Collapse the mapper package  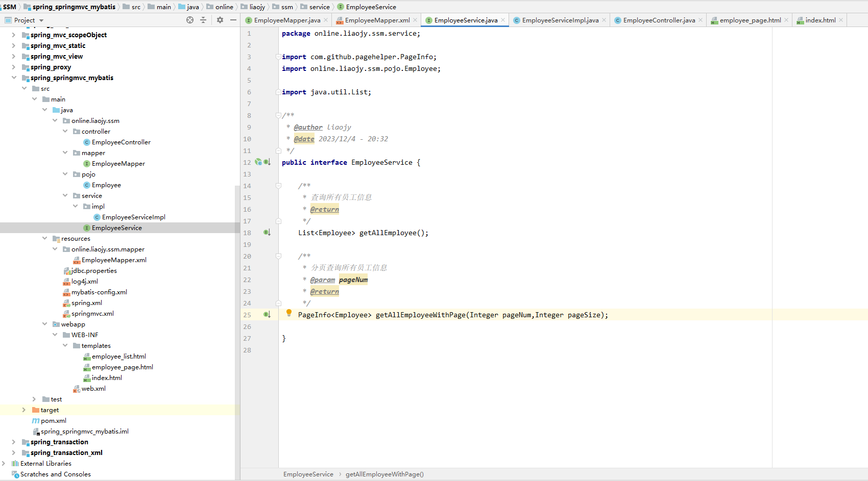pos(65,153)
